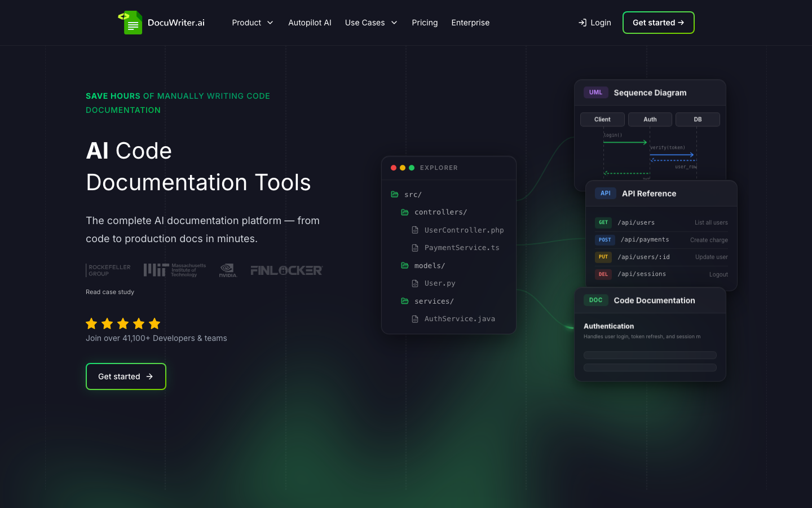Click the Authentication doc heading
812x508 pixels.
tap(608, 326)
